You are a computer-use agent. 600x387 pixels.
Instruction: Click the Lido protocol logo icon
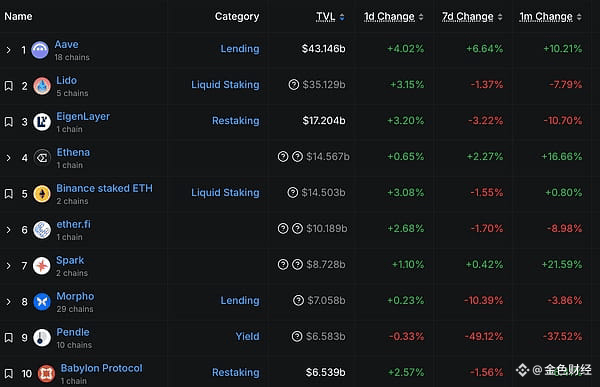(42, 86)
